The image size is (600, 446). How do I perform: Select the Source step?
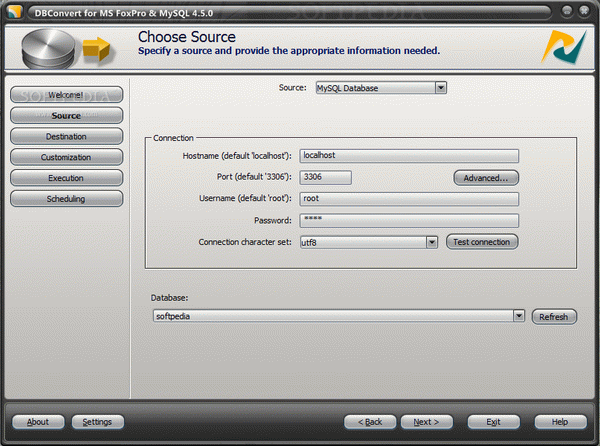[x=67, y=116]
